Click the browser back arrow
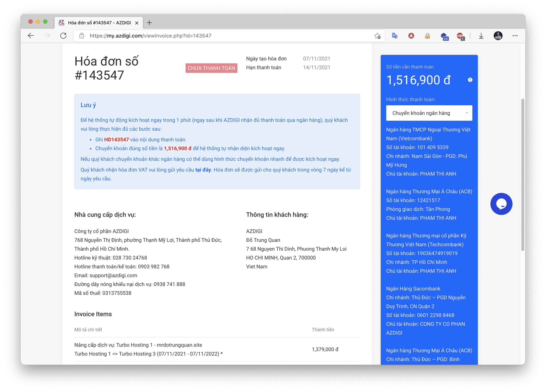This screenshot has height=392, width=546. click(x=31, y=36)
